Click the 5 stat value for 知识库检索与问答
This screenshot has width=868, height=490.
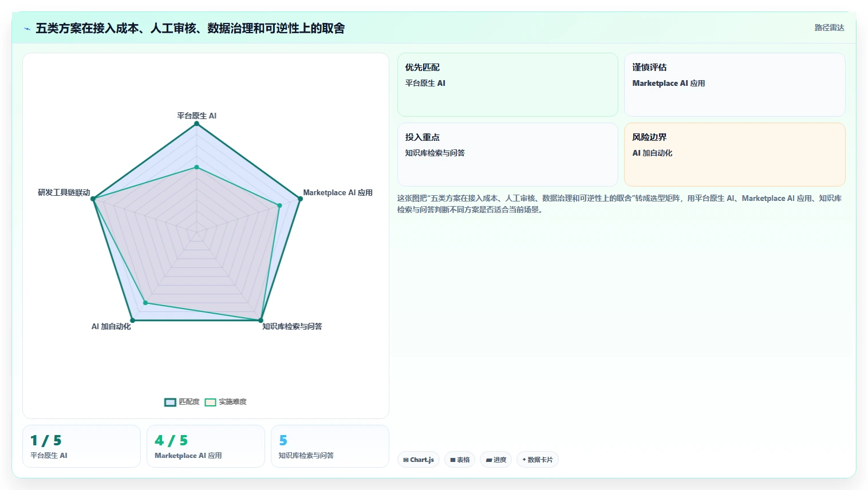(283, 440)
